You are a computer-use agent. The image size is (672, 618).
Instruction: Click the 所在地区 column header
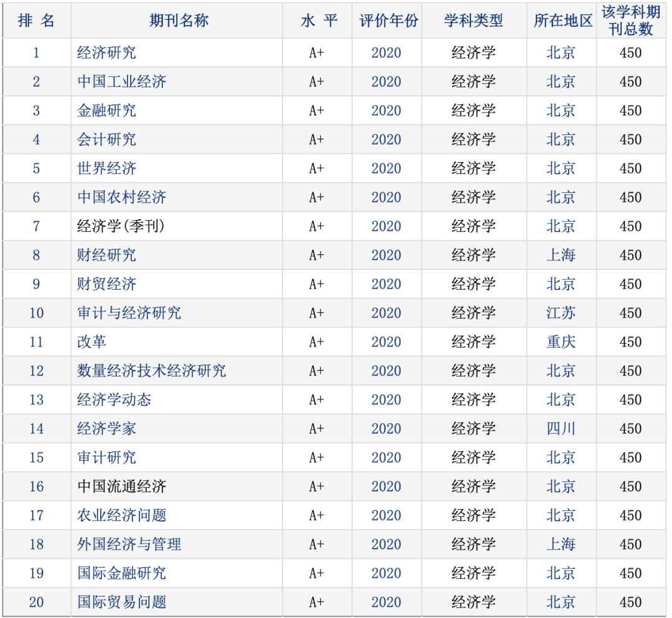coord(562,21)
